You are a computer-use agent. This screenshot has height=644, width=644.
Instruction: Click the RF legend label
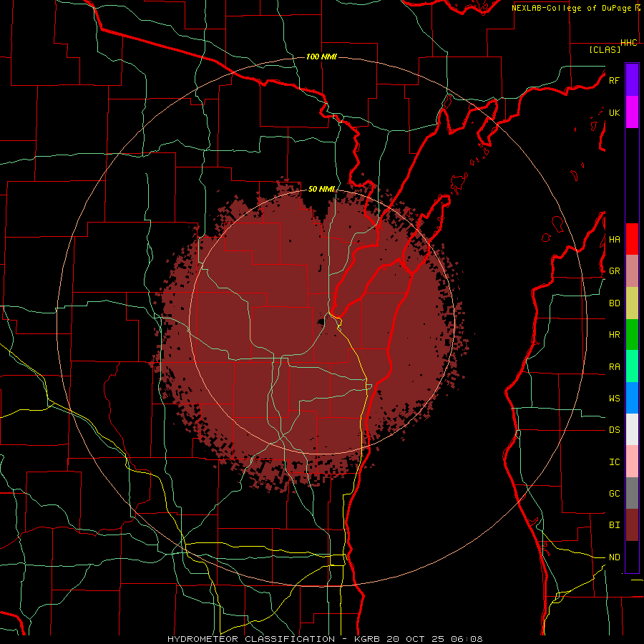pos(614,80)
